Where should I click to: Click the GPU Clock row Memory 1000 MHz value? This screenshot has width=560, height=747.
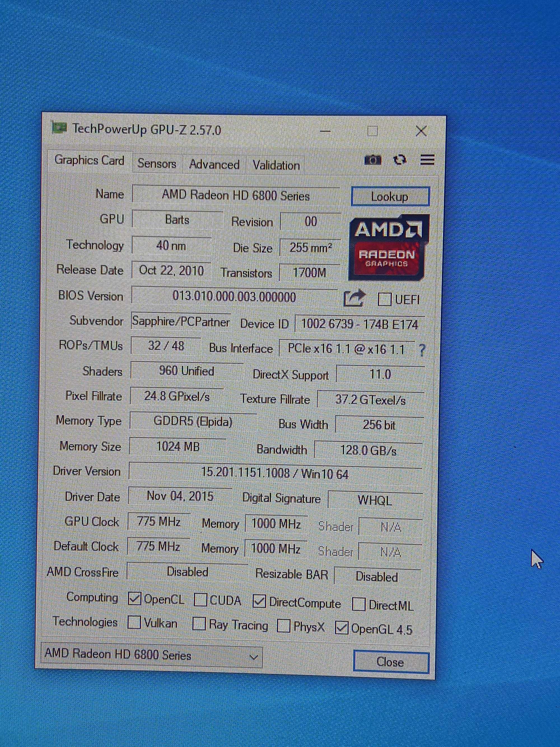[x=276, y=524]
